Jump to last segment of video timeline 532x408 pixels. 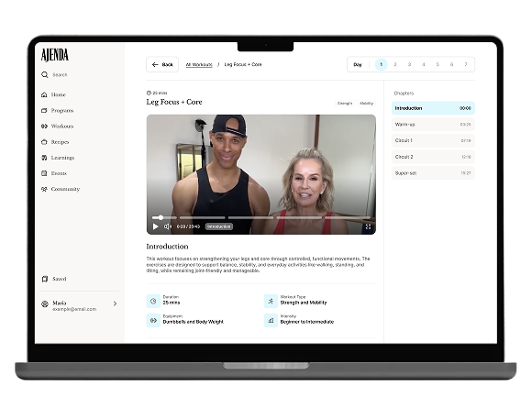tap(348, 217)
